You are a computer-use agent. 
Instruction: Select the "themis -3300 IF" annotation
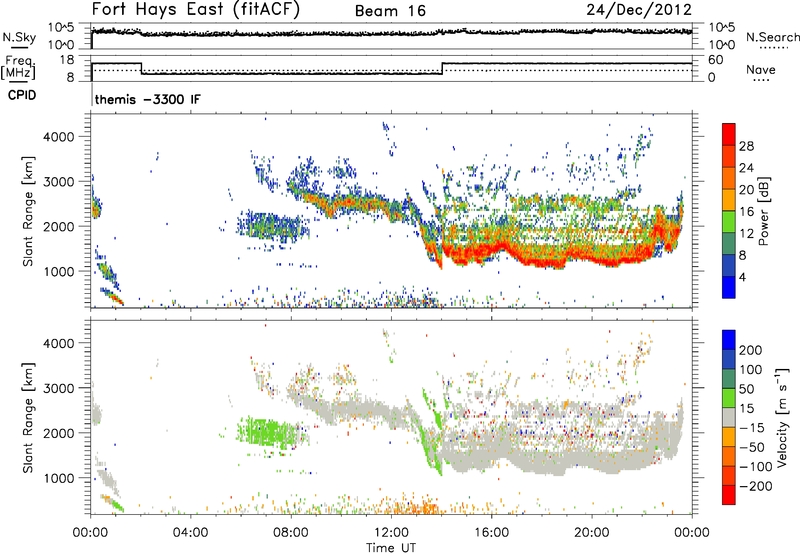(148, 99)
